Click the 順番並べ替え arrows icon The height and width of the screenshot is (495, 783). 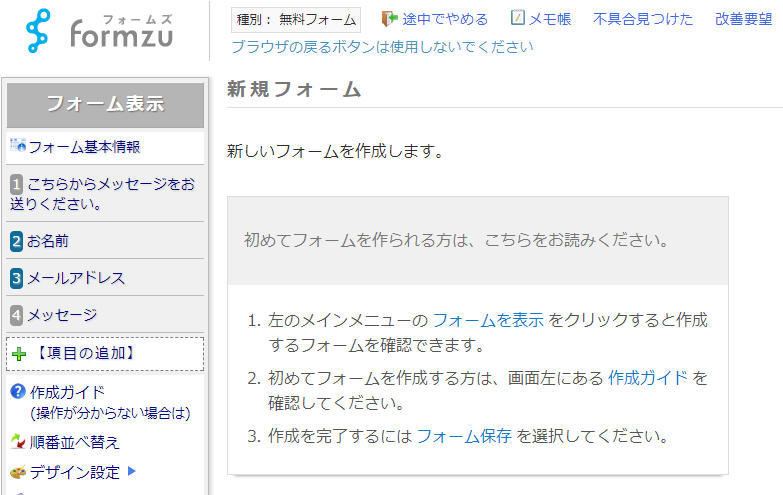coord(17,442)
